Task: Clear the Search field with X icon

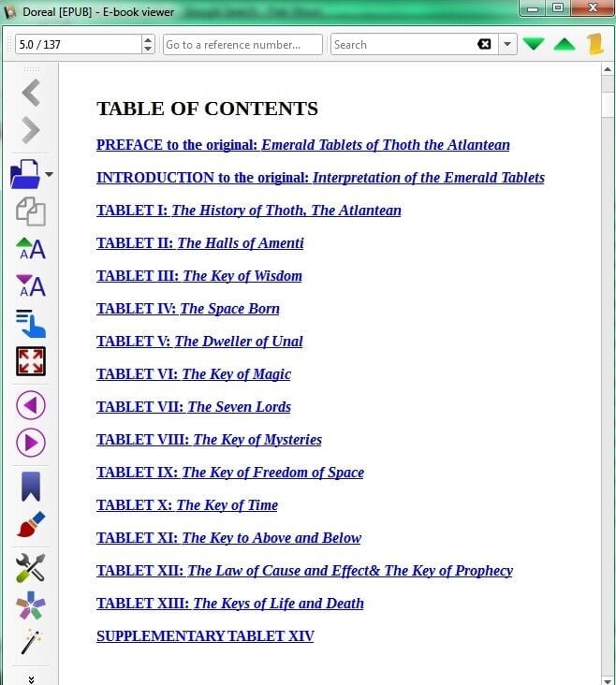Action: 484,44
